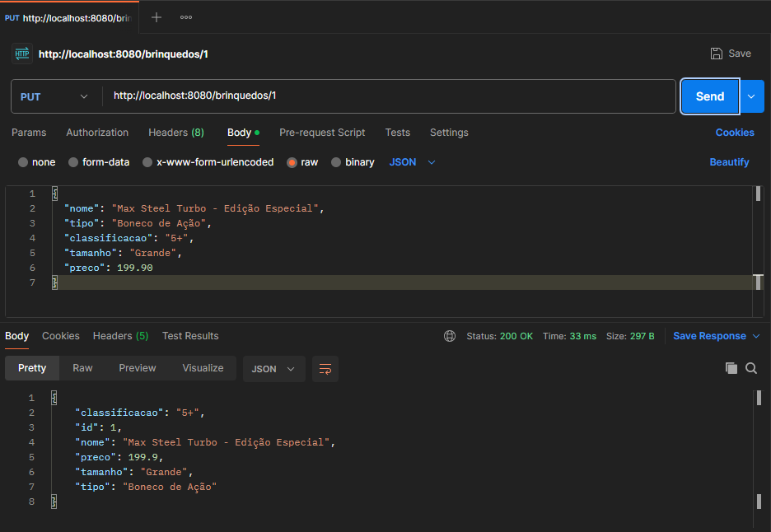Expand the Send button arrow options
771x532 pixels.
[x=752, y=96]
